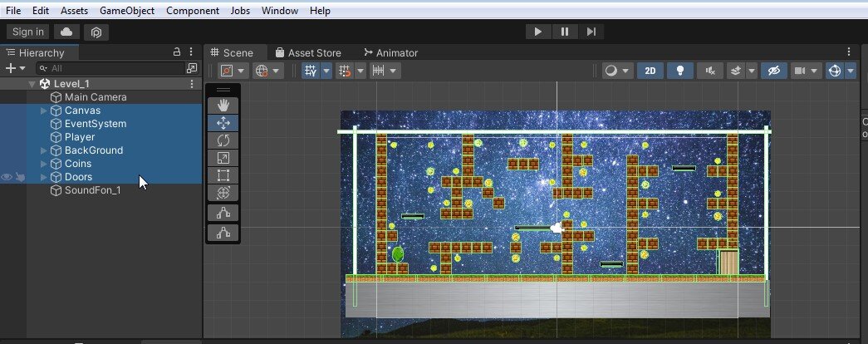Lock the Hierarchy panel

tap(177, 52)
